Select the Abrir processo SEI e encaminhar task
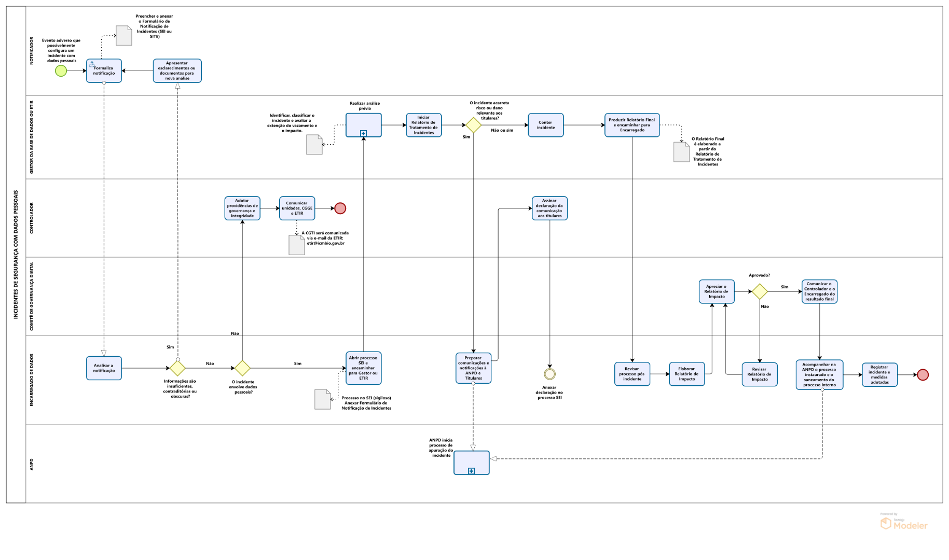Viewport: 949px width, 560px height. click(364, 368)
